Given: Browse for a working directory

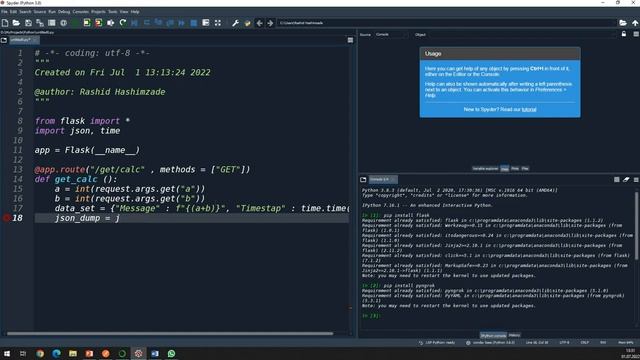Looking at the screenshot, I should click(x=623, y=23).
